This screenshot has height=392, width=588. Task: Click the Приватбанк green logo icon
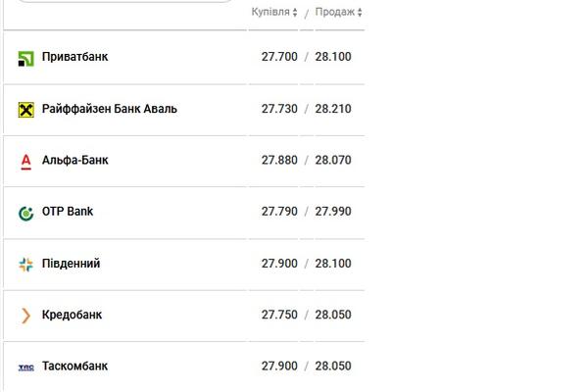click(25, 59)
